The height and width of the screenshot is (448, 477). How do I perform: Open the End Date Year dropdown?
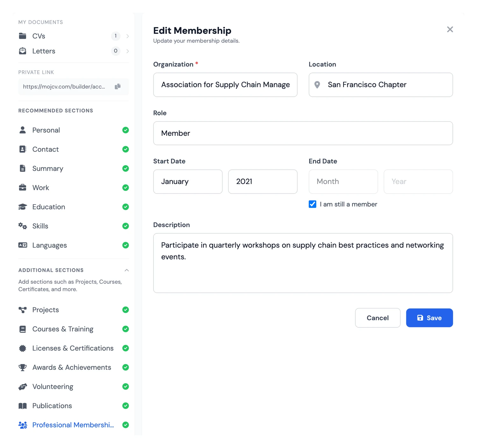[x=418, y=182]
